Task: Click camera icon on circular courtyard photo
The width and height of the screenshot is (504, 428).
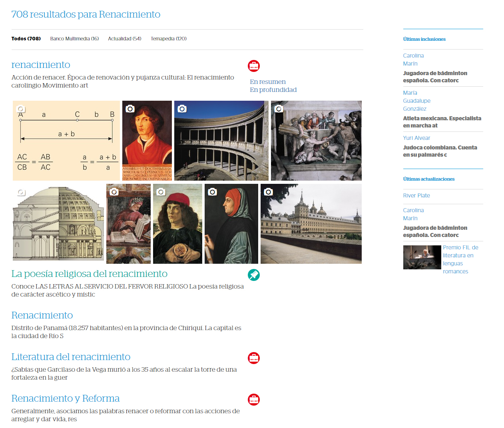Action: pyautogui.click(x=182, y=109)
